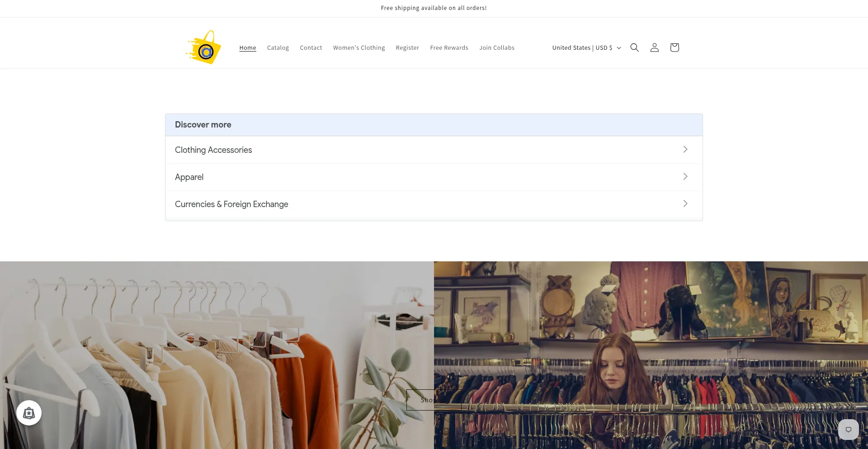Click the chevron next to Clothing Accessories
This screenshot has width=868, height=449.
685,149
